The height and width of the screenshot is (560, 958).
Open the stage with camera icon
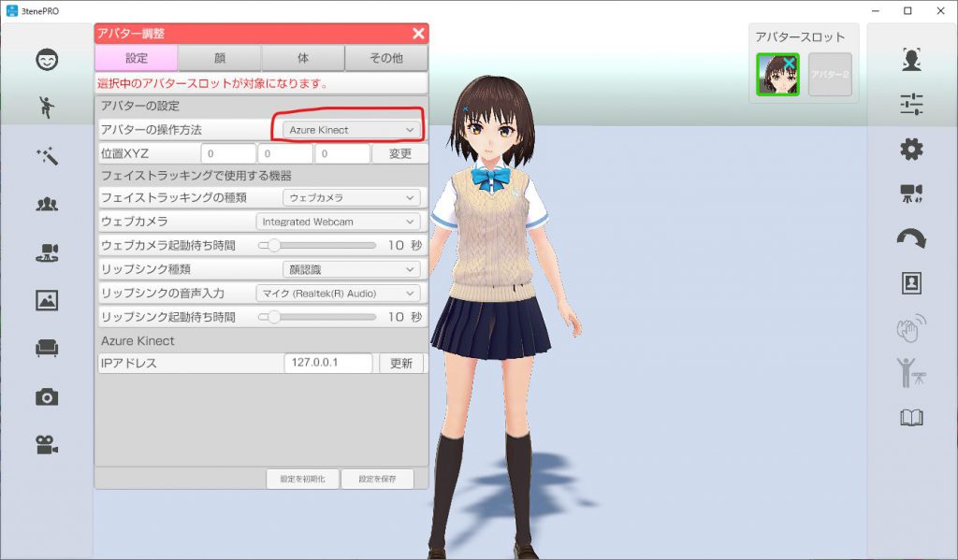coord(47,252)
